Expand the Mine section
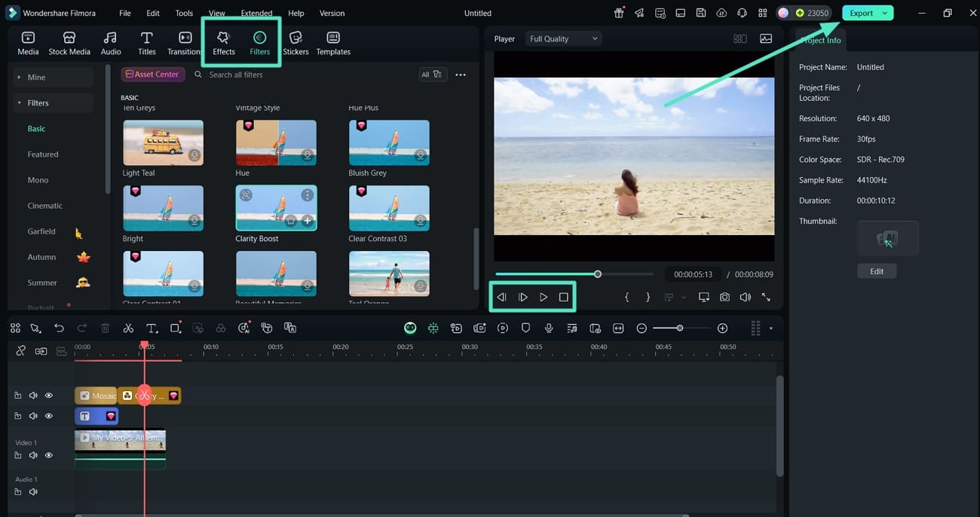The width and height of the screenshot is (980, 517). 54,77
